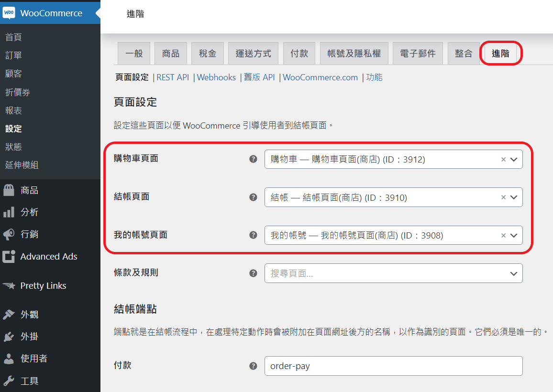The height and width of the screenshot is (392, 553).
Task: Open 狀態 in WooCommerce submenu
Action: pyautogui.click(x=13, y=147)
